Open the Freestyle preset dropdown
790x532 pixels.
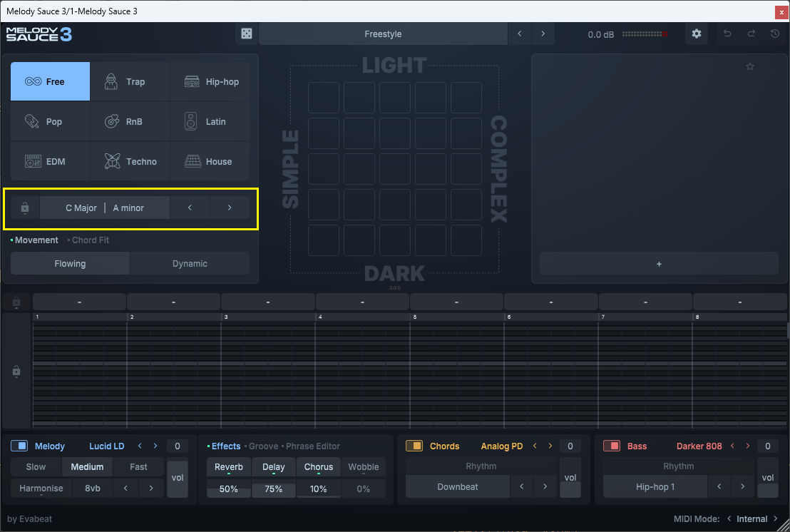click(383, 34)
